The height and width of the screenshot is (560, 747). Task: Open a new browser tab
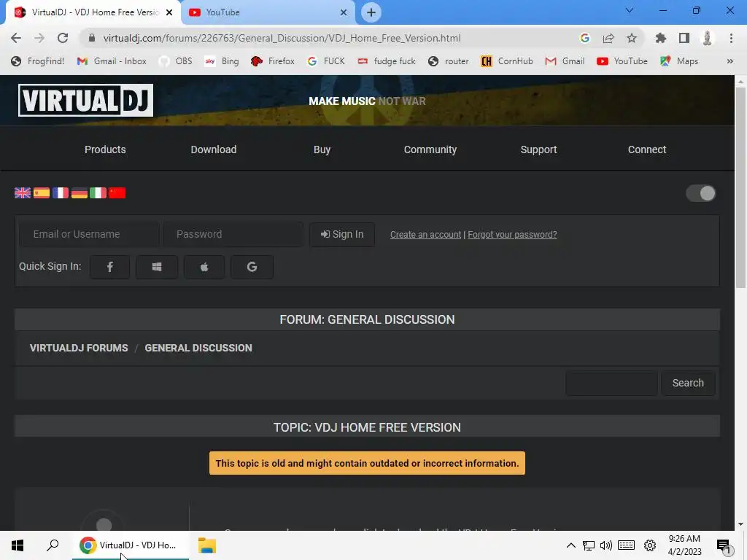(x=371, y=12)
